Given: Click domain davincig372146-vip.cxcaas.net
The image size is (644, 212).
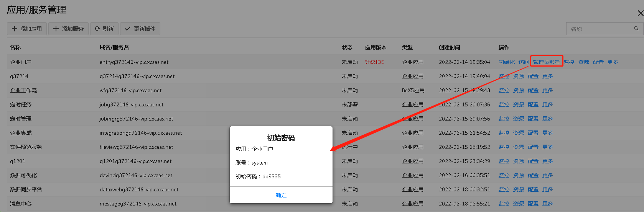Looking at the screenshot, I should coord(136,175).
